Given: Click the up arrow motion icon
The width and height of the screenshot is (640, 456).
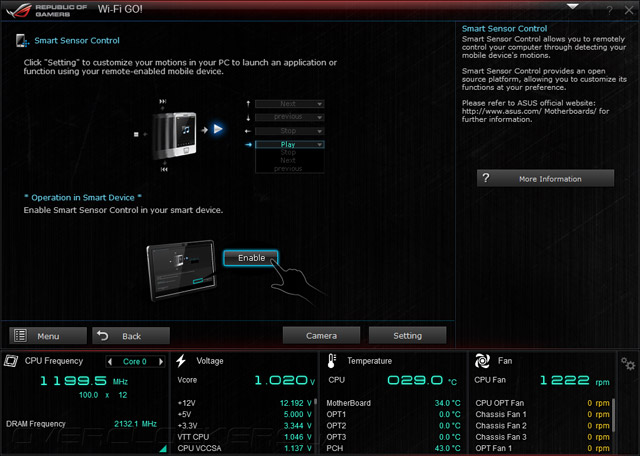Looking at the screenshot, I should tap(248, 104).
